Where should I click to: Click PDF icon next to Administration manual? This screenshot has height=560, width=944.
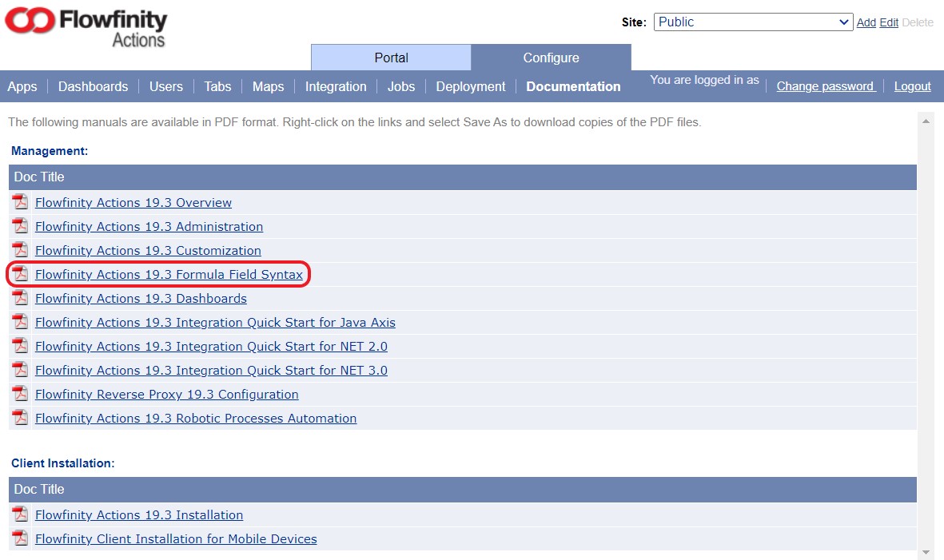pos(20,227)
